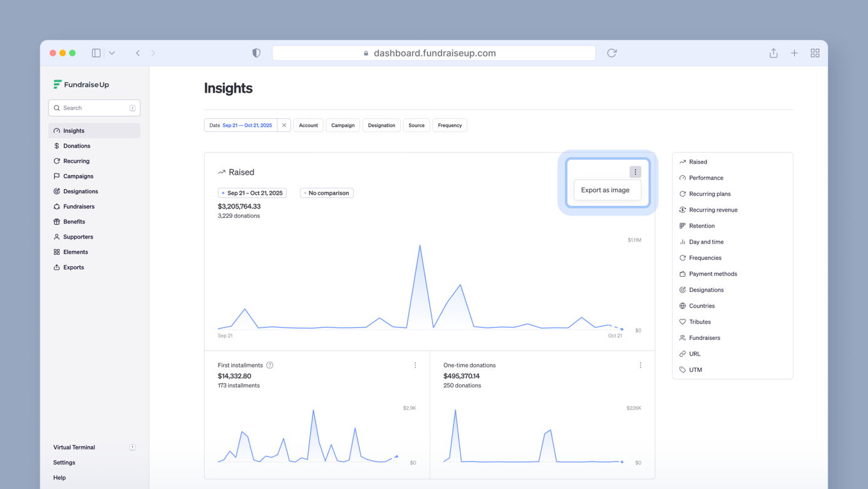Jump to Retention in the right panel
This screenshot has width=868, height=489.
coord(701,226)
